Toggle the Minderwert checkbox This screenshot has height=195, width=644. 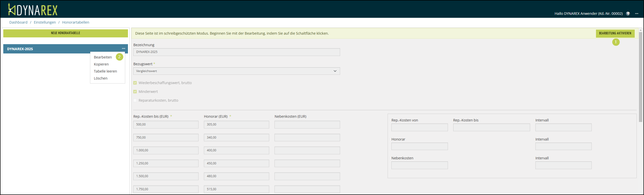(x=135, y=92)
